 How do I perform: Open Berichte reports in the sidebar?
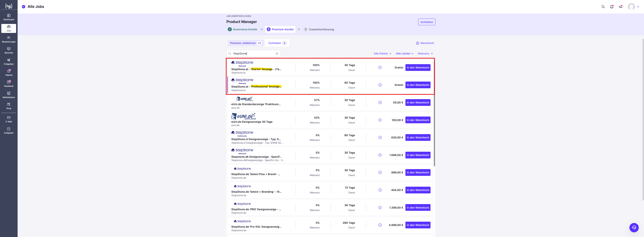coord(9,51)
